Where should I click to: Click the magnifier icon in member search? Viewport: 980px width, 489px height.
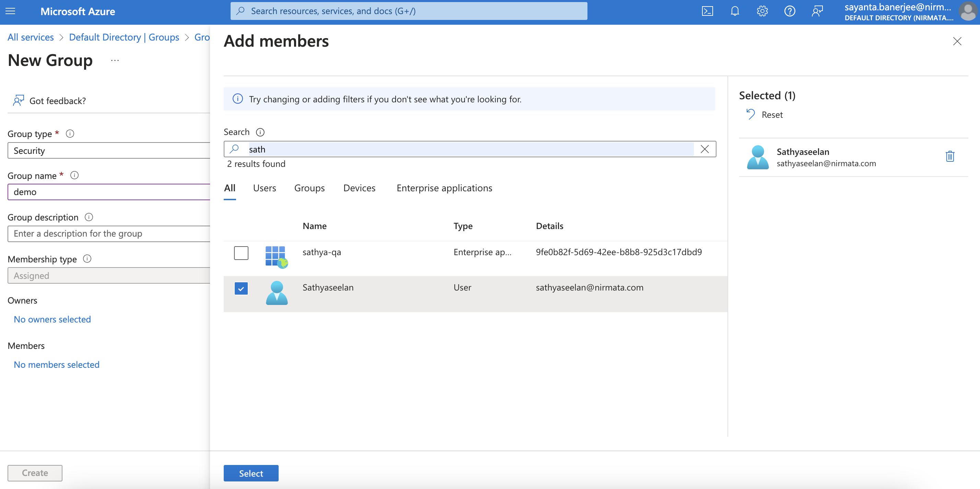[235, 149]
